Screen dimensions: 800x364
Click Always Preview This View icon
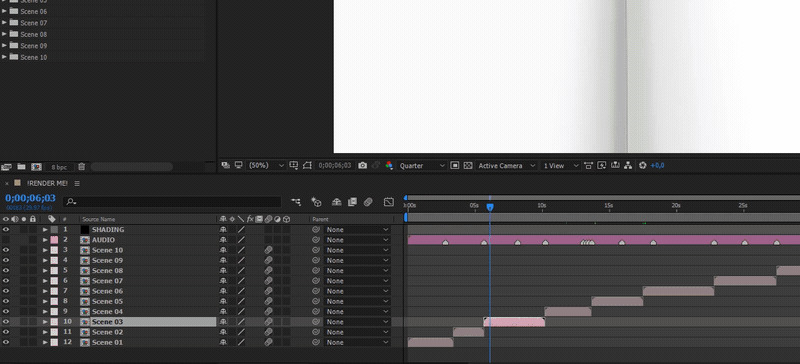[x=226, y=165]
